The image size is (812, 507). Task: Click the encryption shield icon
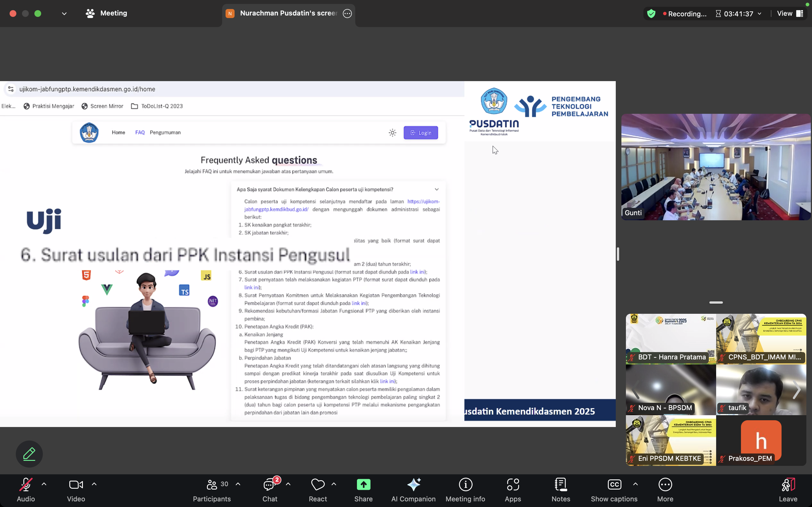point(651,14)
